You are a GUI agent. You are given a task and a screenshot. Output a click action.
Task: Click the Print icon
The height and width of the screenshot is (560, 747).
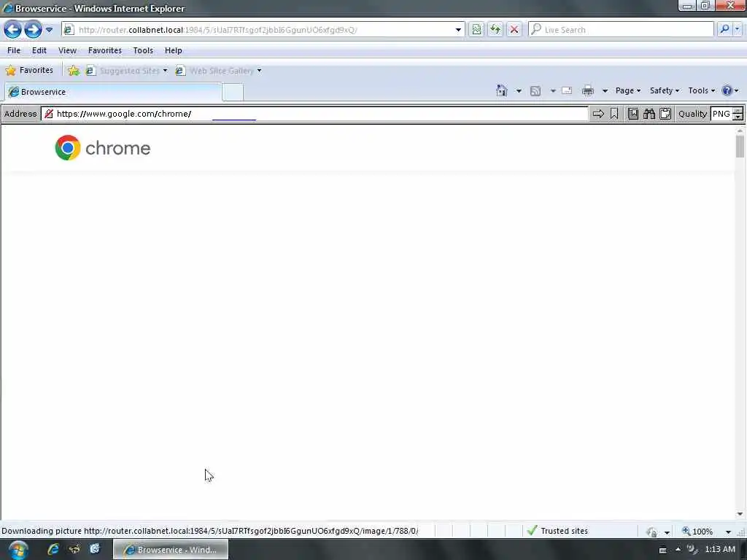588,90
